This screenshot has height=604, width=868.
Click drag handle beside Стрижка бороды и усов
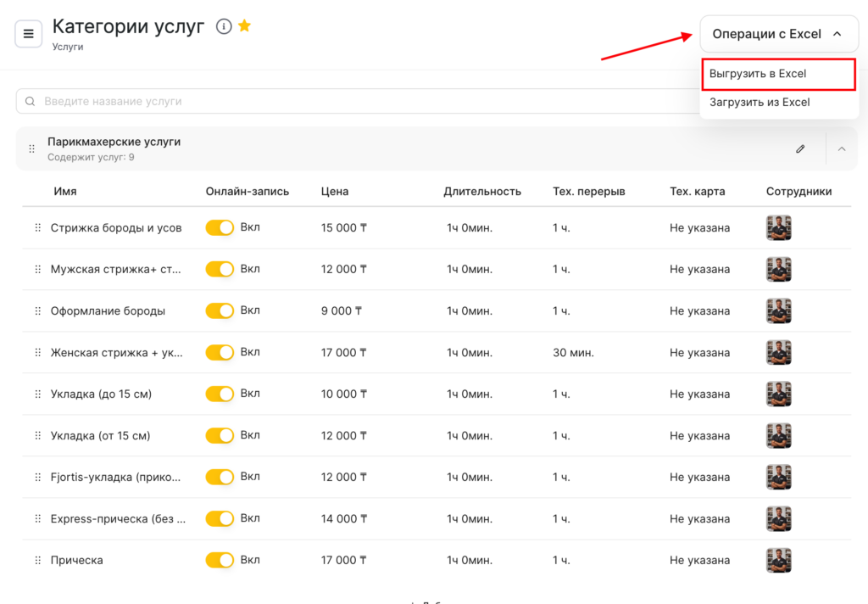[x=37, y=228]
